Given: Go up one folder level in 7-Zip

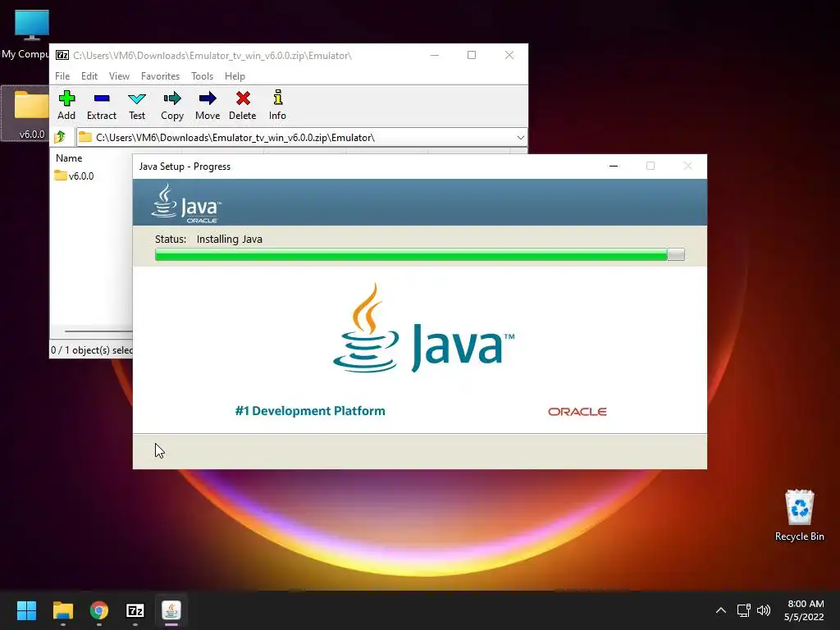Looking at the screenshot, I should (x=60, y=137).
